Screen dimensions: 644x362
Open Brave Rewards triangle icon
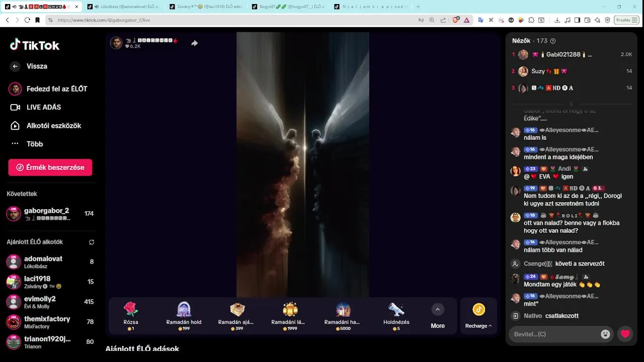tap(466, 20)
